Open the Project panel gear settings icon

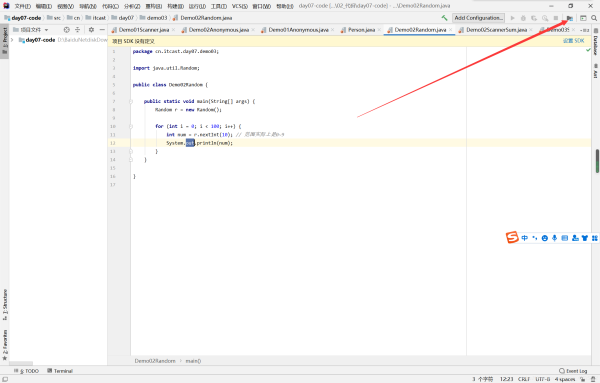pyautogui.click(x=91, y=29)
